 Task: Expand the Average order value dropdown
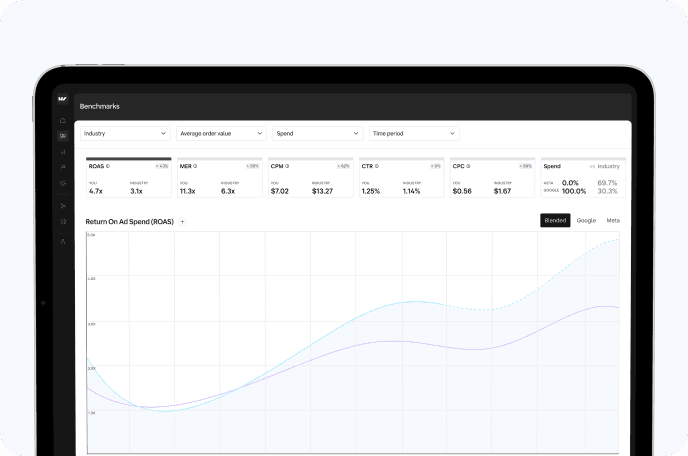(220, 133)
